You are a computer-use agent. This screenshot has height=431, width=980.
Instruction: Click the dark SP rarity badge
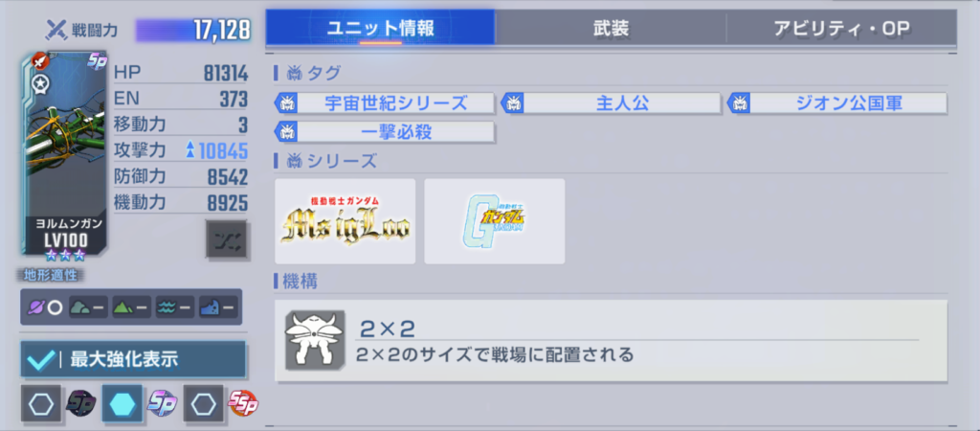81,404
